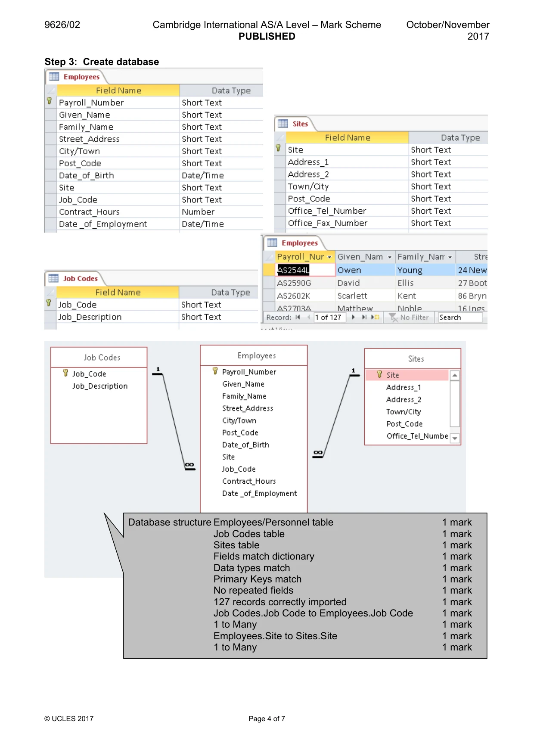The width and height of the screenshot is (534, 756).
Task: Click the Job_Description field name in Job Codes design
Action: click(90, 317)
